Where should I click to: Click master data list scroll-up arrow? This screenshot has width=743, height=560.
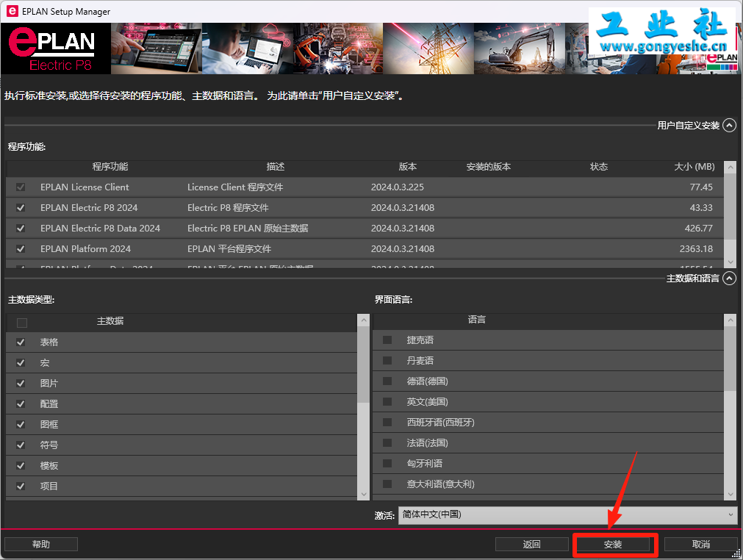364,320
